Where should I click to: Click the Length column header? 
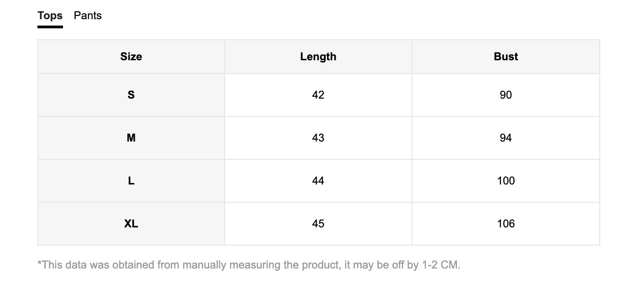tap(318, 57)
